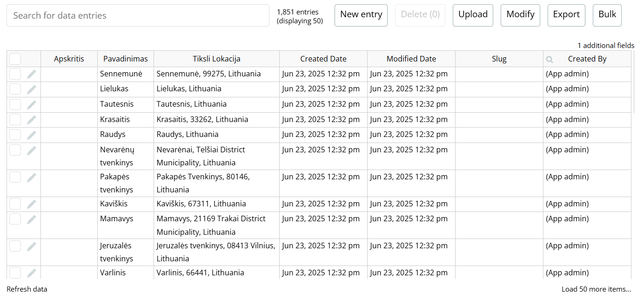
Task: Check the Kaviškis row checkbox
Action: pyautogui.click(x=15, y=204)
